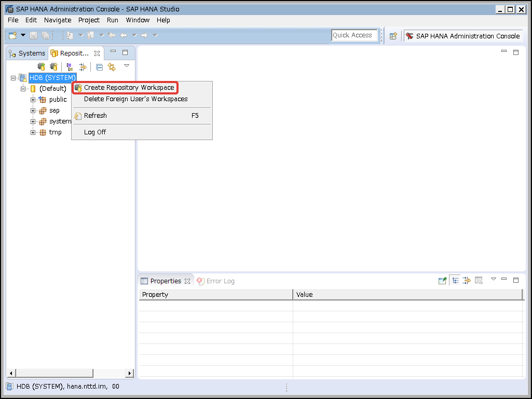532x399 pixels.
Task: Maximize the Repositories view panel
Action: (125, 52)
